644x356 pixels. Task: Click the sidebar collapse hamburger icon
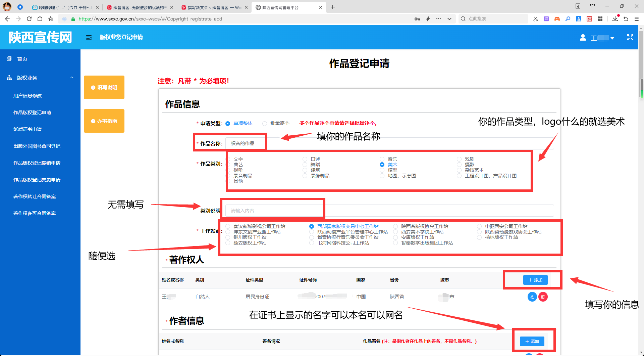click(89, 38)
